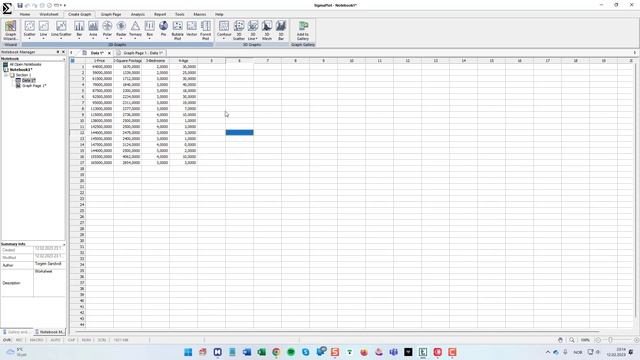Close the Notebook Manager panel
640x360 pixels.
(63, 52)
